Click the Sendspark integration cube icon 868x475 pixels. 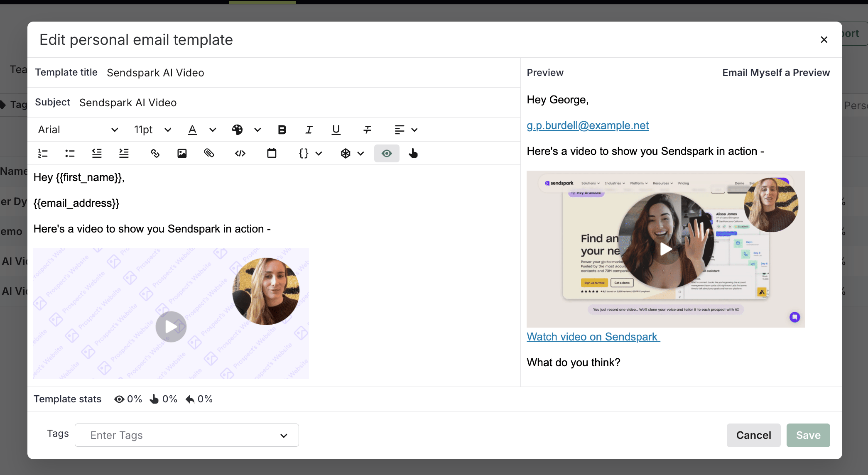pos(346,154)
